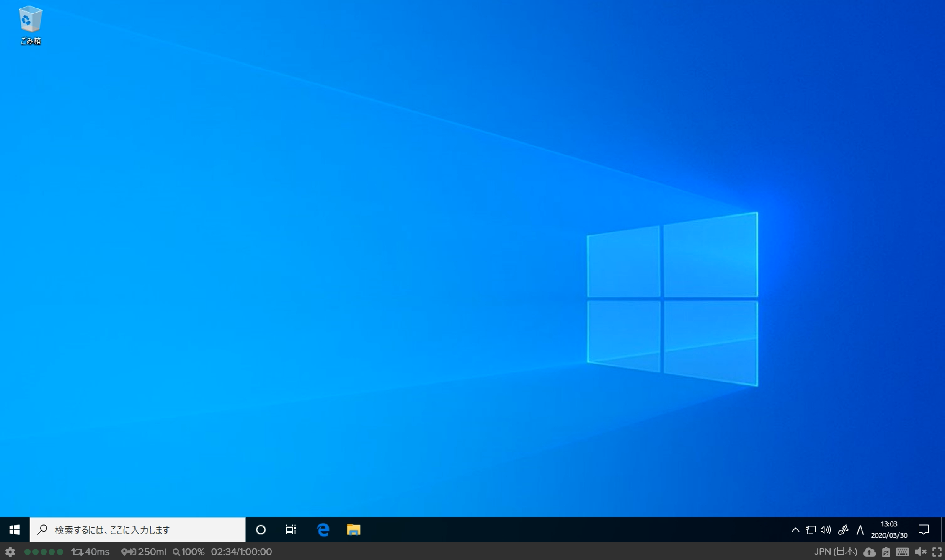Open the Windows Start menu
This screenshot has height=560, width=945.
[x=15, y=530]
